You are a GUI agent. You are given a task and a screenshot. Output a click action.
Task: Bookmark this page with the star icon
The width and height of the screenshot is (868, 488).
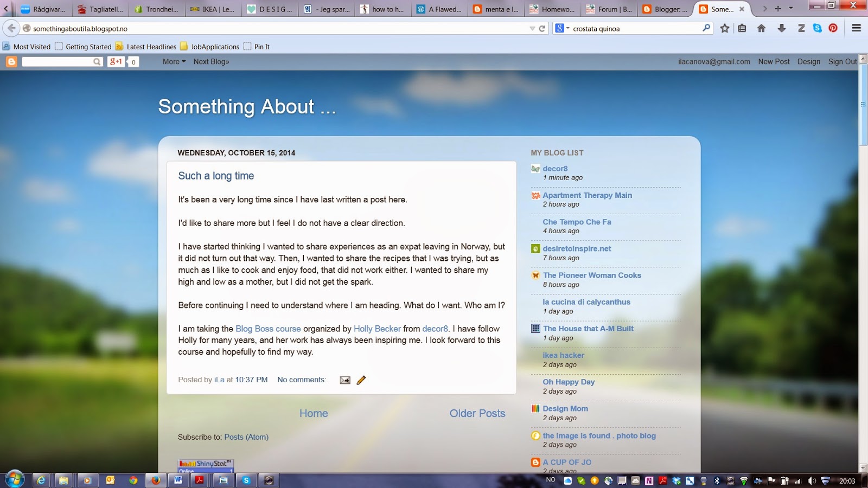point(725,28)
